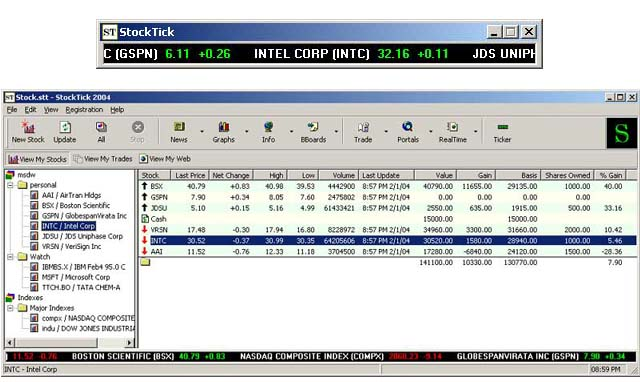
Task: Select indu / DOW JONES tree item
Action: tap(87, 328)
